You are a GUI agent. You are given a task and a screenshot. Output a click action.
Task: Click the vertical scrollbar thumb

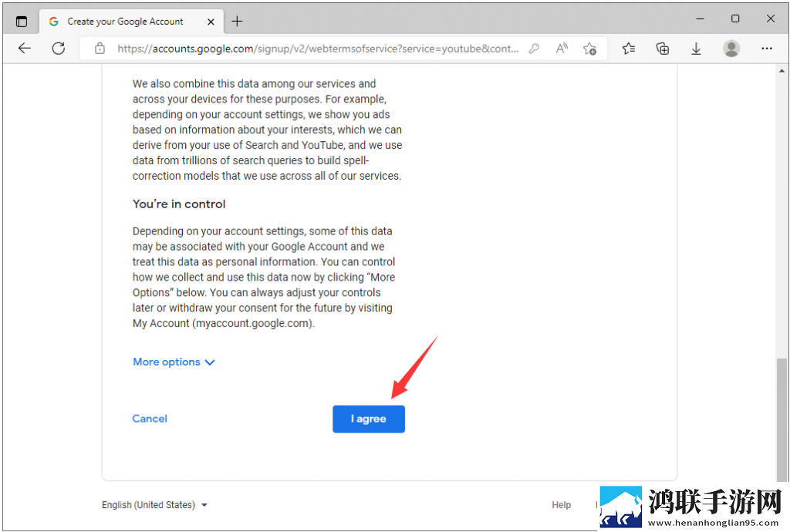782,419
